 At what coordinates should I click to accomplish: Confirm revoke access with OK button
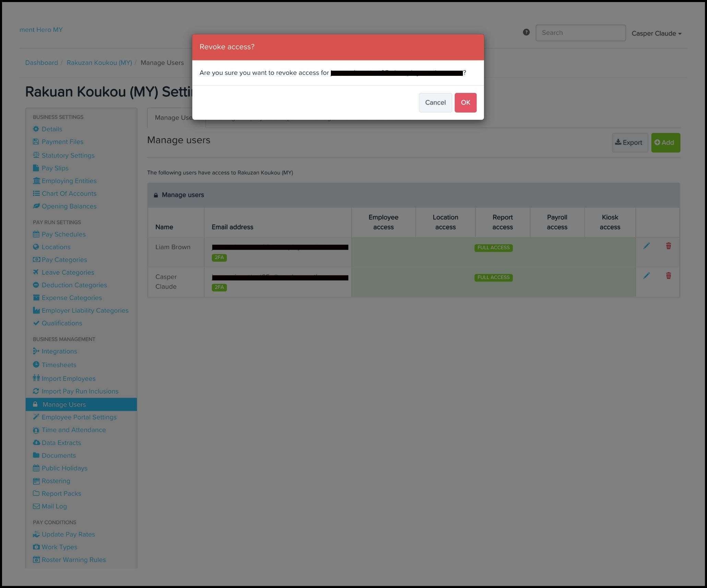pyautogui.click(x=465, y=103)
